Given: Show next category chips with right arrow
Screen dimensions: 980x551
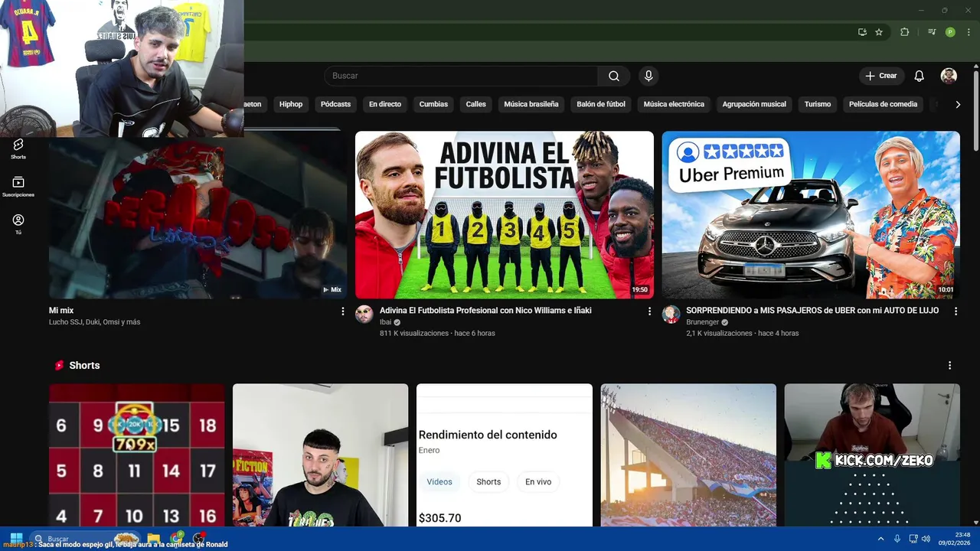Looking at the screenshot, I should point(958,104).
